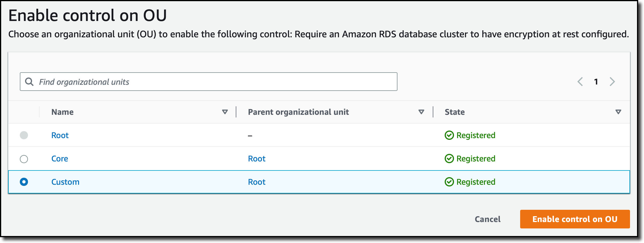Cancel the dialog
This screenshot has width=644, height=243.
click(x=488, y=219)
